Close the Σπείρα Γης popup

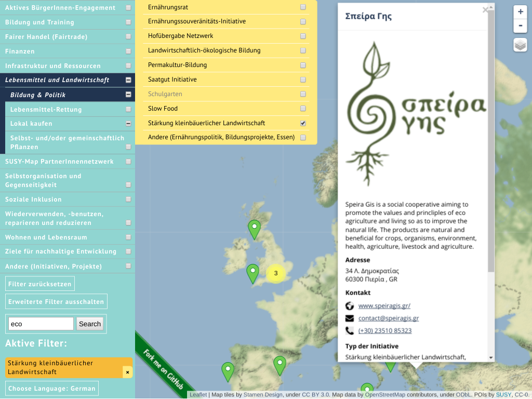pyautogui.click(x=485, y=10)
